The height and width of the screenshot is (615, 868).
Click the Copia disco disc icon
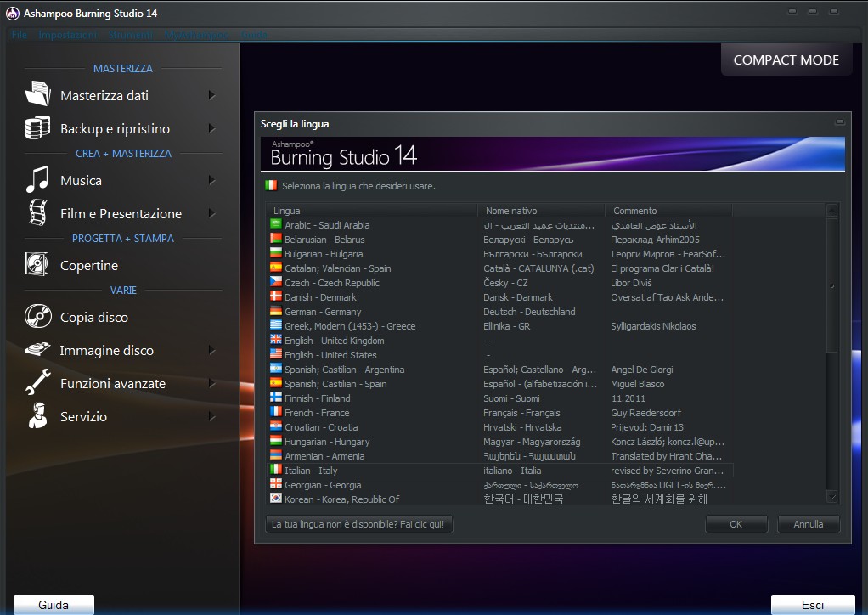37,317
